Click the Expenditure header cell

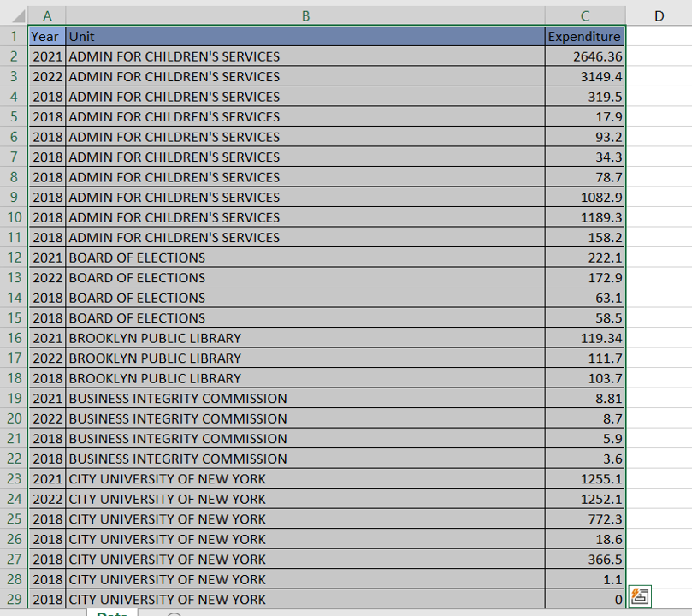click(585, 36)
